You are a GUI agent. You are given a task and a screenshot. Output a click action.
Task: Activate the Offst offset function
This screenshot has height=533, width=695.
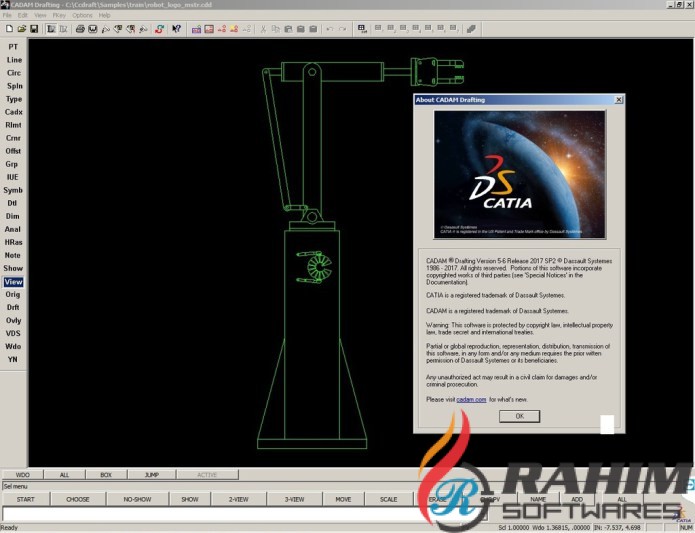13,151
